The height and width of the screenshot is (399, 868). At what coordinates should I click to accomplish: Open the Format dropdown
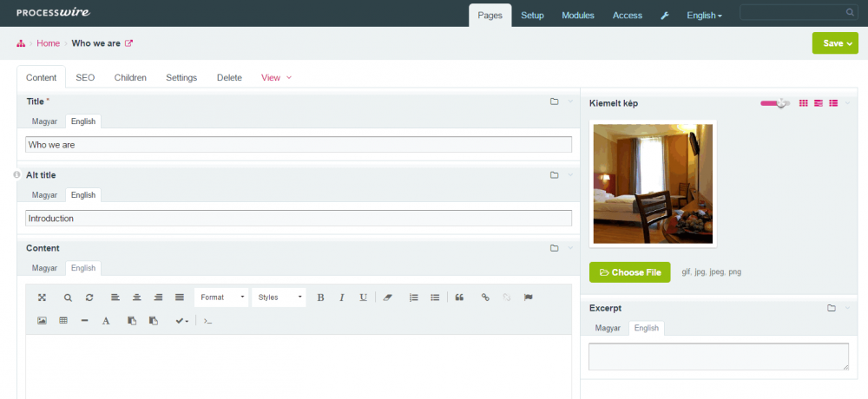(221, 298)
